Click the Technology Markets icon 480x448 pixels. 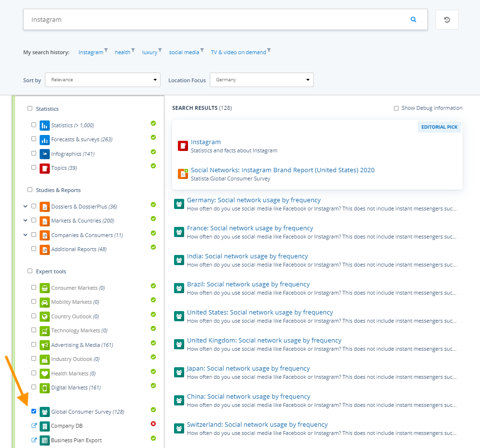tap(44, 331)
